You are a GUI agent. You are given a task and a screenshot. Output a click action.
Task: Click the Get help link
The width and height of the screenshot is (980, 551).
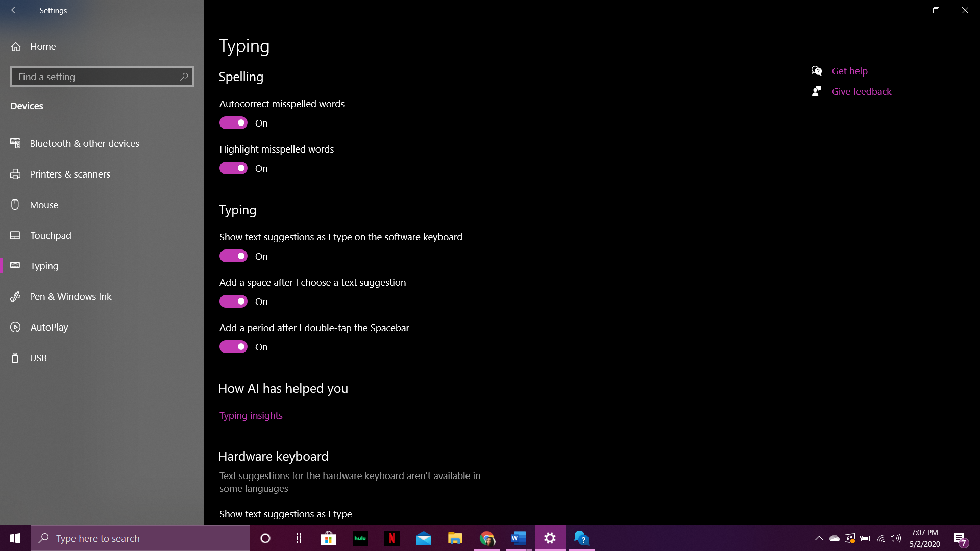click(849, 71)
